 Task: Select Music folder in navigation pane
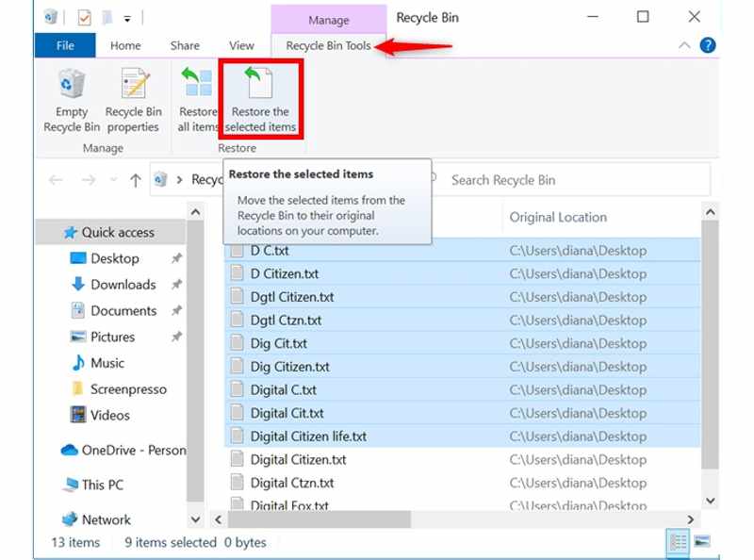pyautogui.click(x=107, y=363)
